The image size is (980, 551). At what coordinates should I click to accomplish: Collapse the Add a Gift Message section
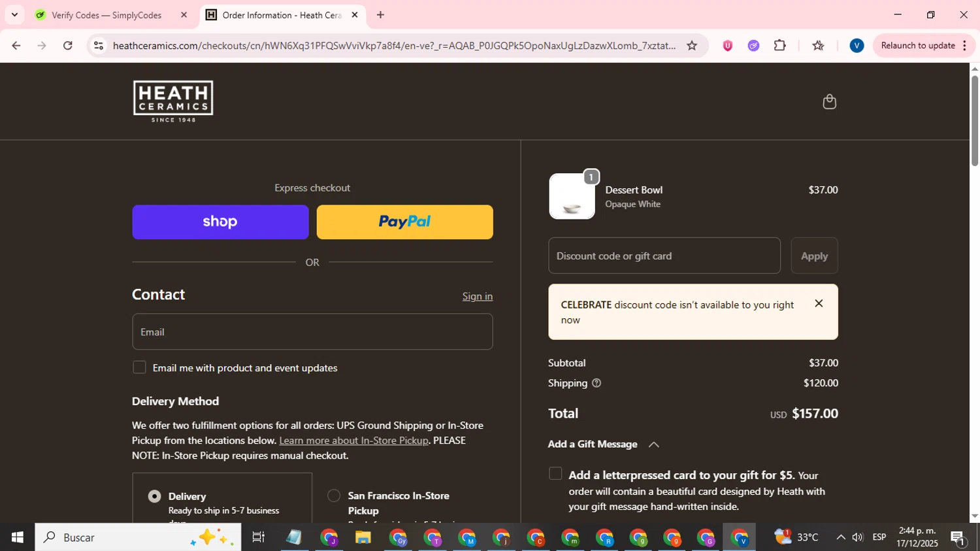point(653,444)
